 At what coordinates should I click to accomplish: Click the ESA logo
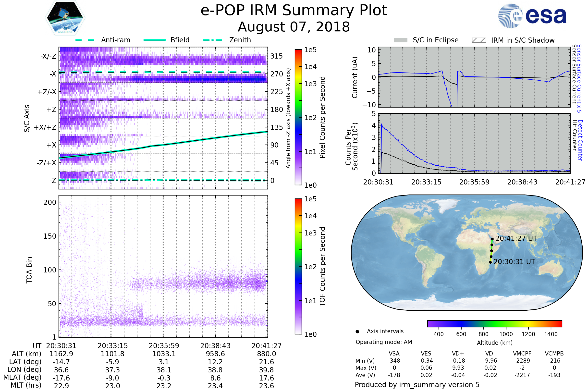coord(532,16)
